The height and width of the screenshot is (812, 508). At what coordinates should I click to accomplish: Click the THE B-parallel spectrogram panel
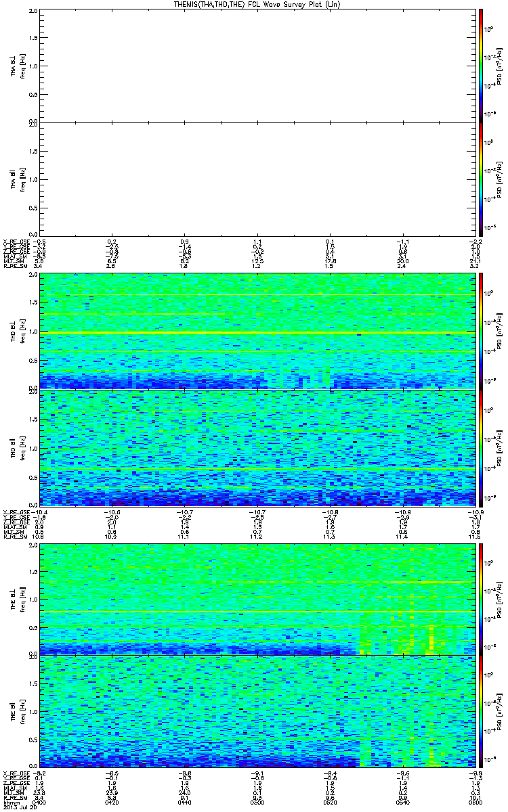[x=256, y=713]
